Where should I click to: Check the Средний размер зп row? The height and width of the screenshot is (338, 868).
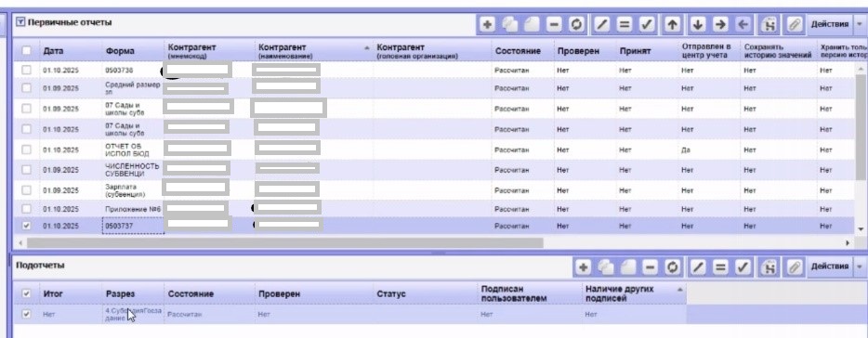[26, 88]
